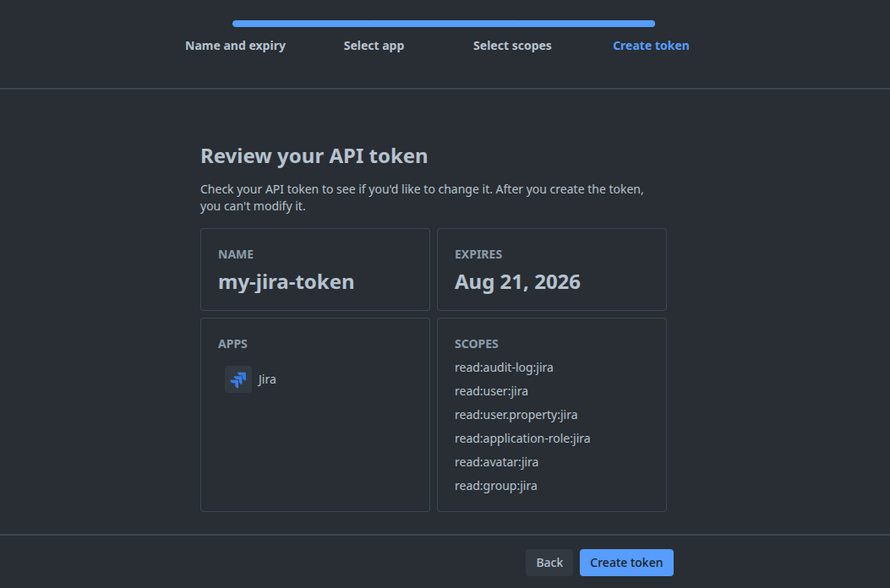Click the Jira app name text

click(267, 379)
